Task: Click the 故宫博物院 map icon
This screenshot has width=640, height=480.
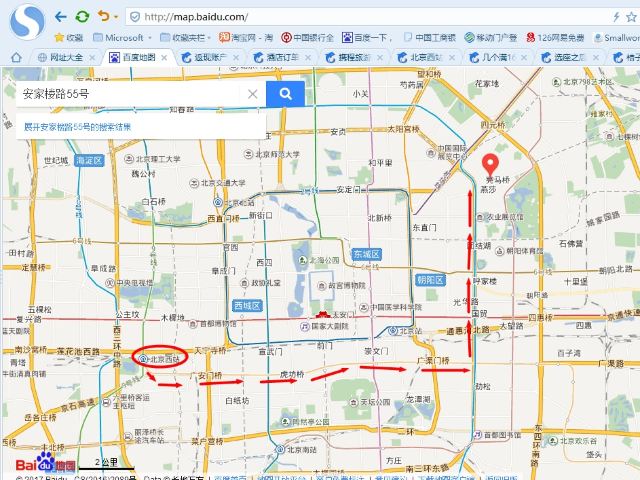Action: [x=322, y=286]
